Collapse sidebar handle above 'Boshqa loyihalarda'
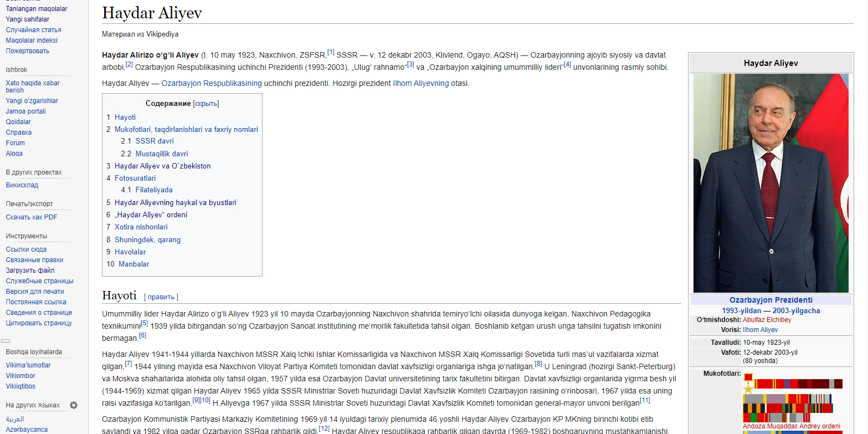Viewport: 868px width, 434px height. [x=6, y=341]
